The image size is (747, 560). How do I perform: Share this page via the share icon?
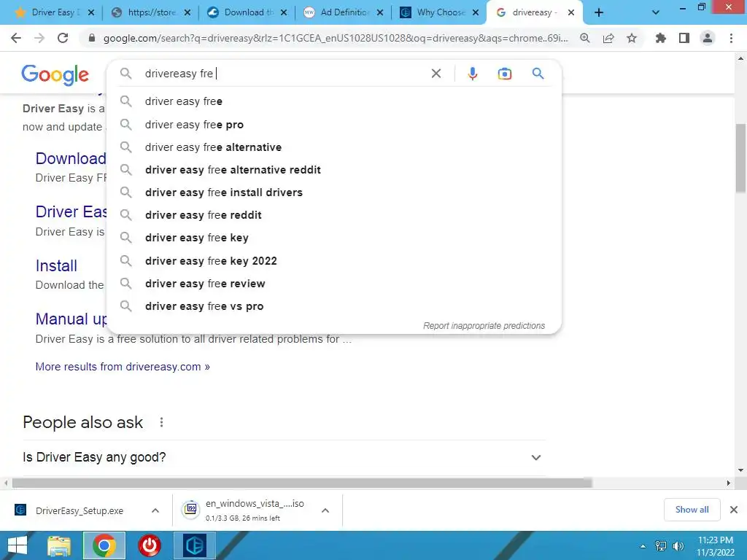pyautogui.click(x=608, y=38)
